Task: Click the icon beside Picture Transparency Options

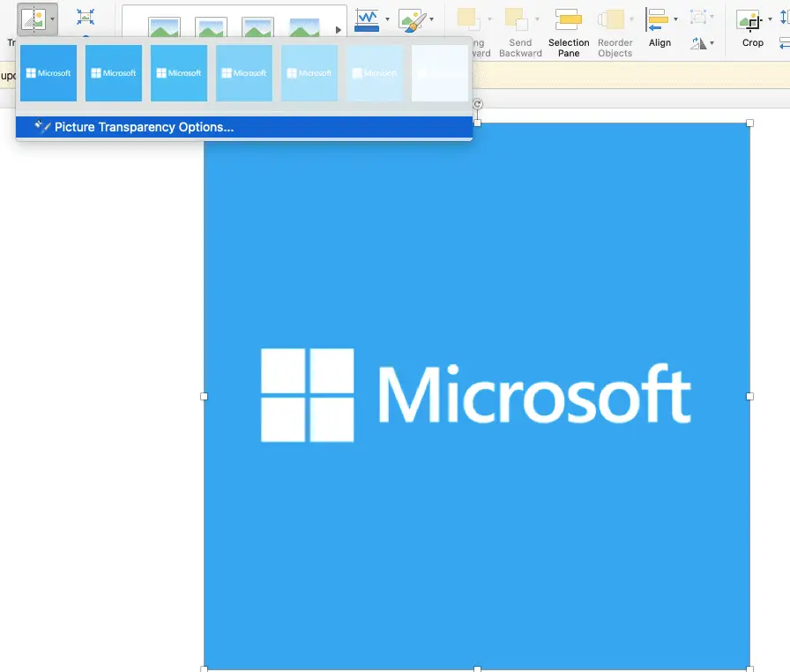Action: point(41,126)
